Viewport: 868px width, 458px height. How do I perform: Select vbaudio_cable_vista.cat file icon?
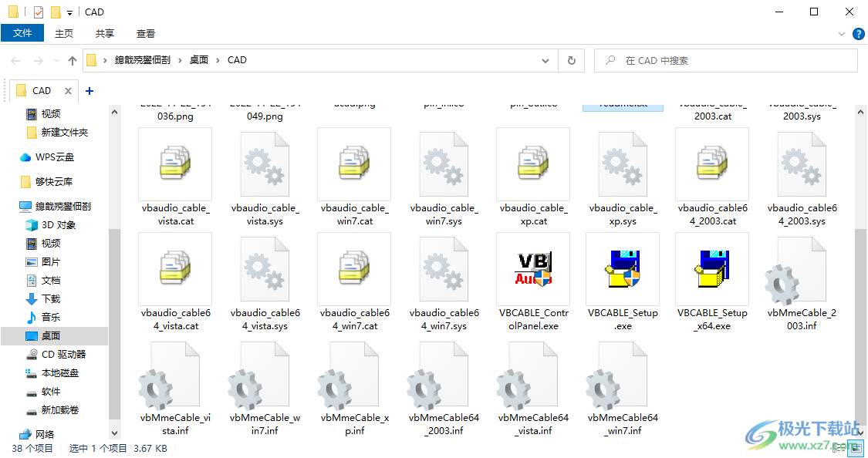pos(175,164)
